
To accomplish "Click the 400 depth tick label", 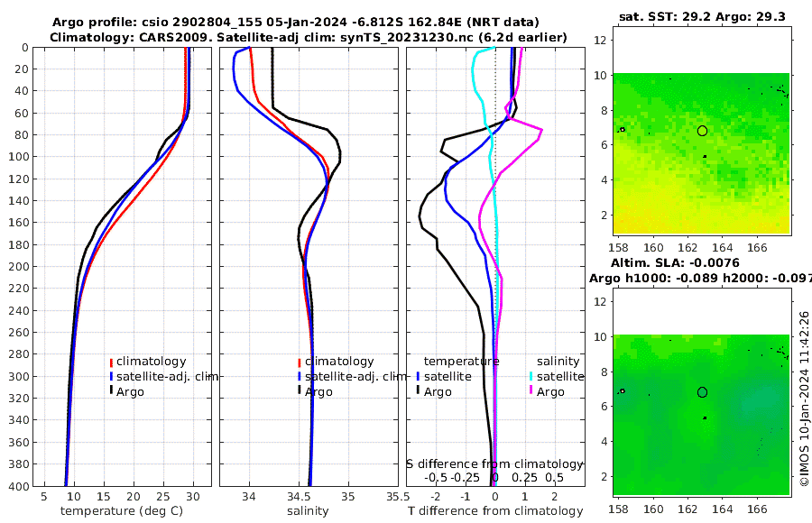I will (18, 486).
